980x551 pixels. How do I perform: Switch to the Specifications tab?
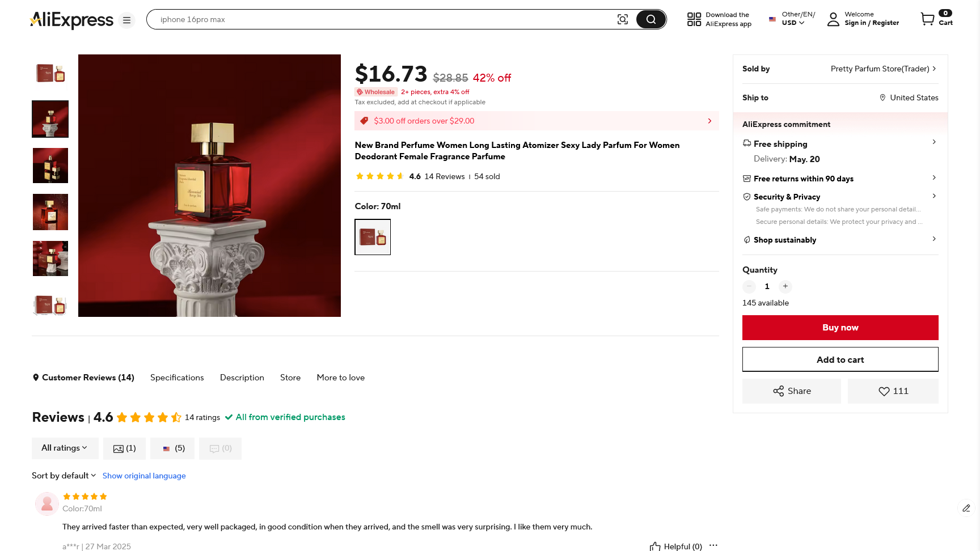177,378
